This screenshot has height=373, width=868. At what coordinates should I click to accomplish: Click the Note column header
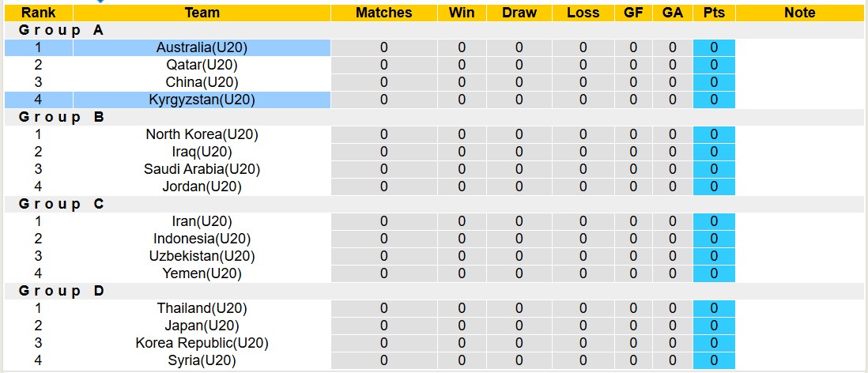click(x=799, y=13)
